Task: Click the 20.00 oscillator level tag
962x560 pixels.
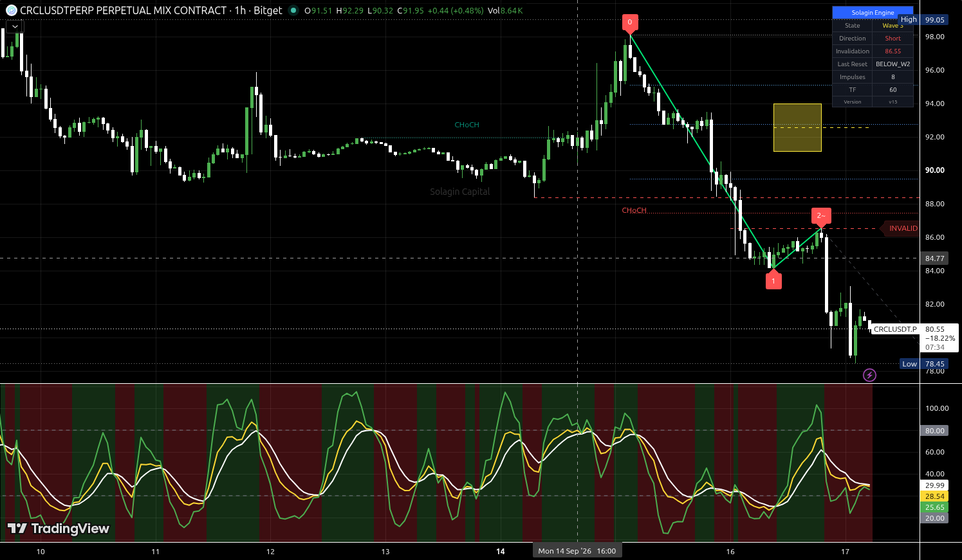Action: pyautogui.click(x=934, y=518)
